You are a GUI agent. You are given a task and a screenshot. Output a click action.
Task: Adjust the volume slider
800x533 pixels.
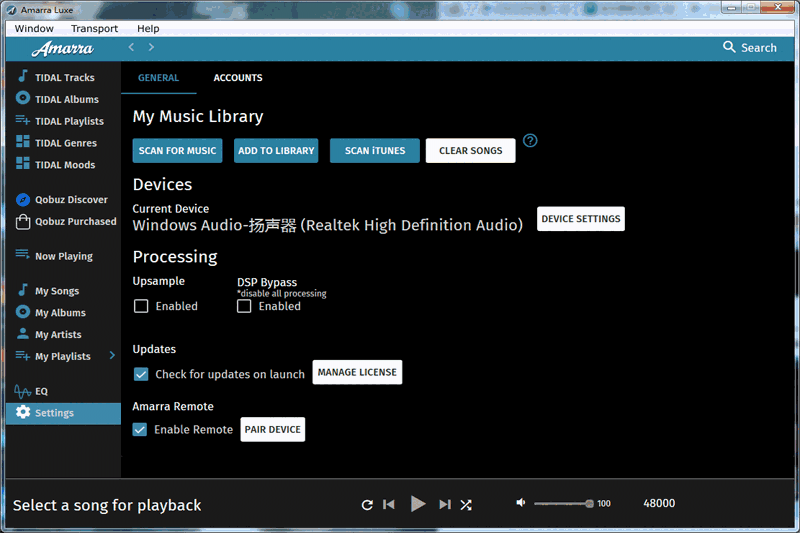point(563,504)
